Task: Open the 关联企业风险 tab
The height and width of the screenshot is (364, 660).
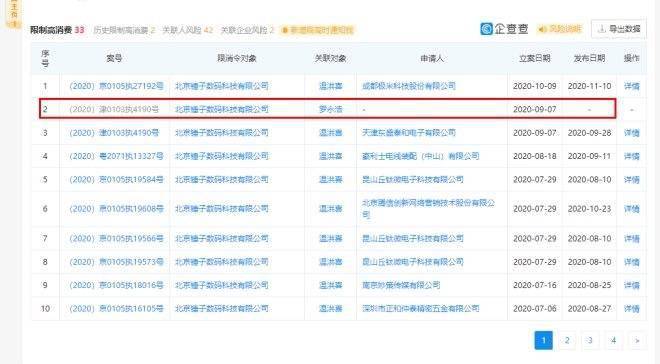Action: 248,30
